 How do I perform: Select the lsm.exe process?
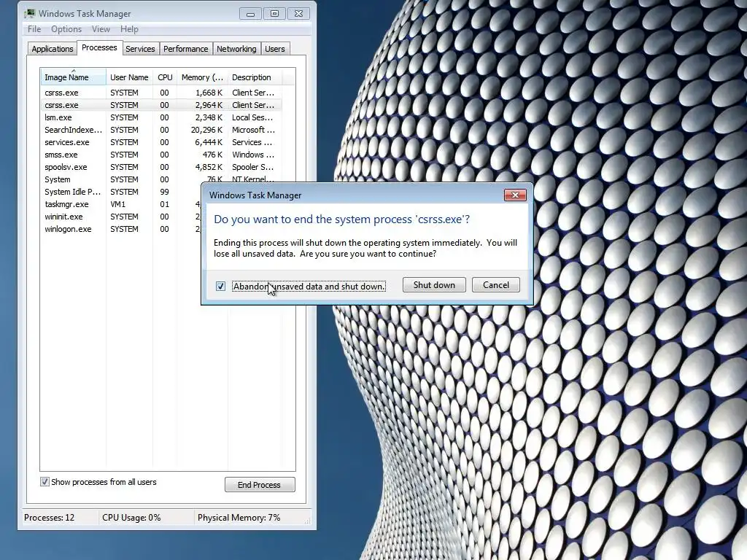(x=161, y=117)
